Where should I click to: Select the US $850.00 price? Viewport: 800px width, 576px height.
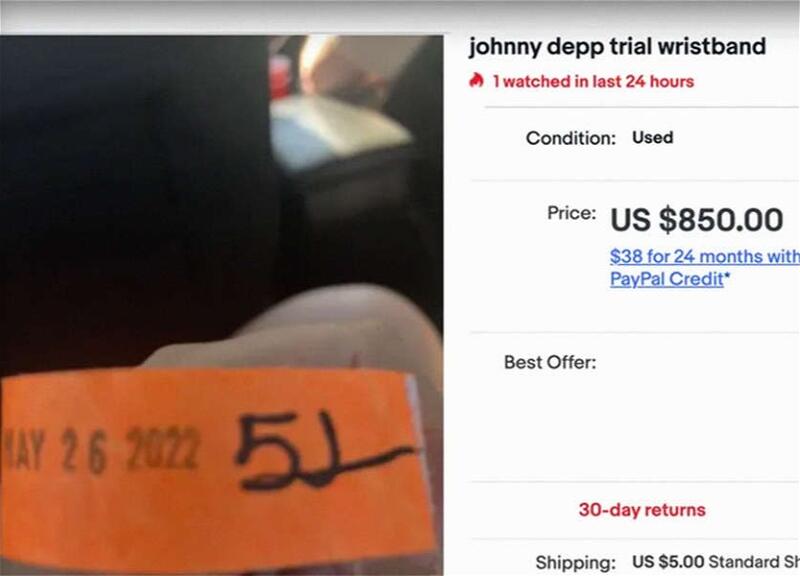[x=696, y=220]
